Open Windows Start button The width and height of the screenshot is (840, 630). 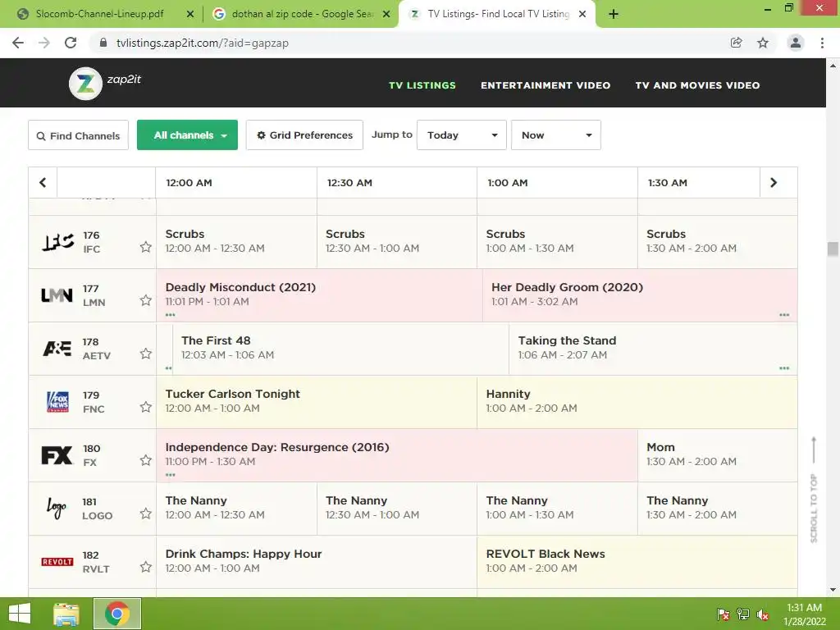(x=20, y=614)
